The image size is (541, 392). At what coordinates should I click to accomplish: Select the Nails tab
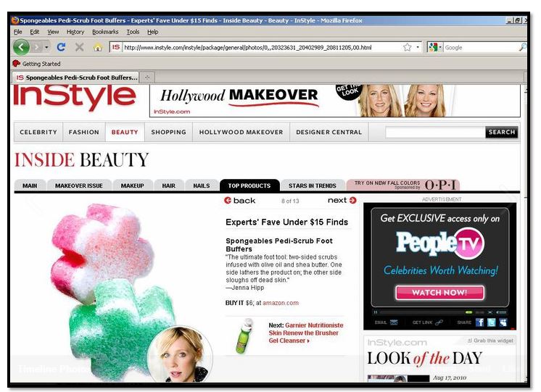click(x=202, y=185)
